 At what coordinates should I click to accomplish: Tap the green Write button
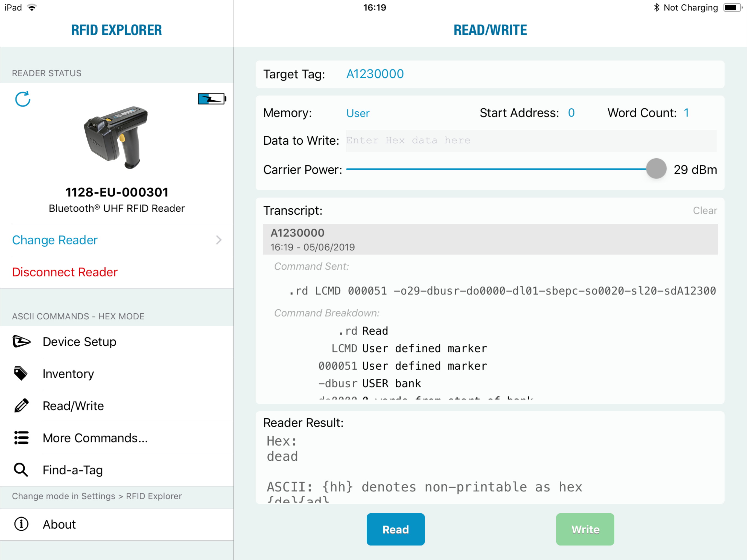click(x=585, y=529)
